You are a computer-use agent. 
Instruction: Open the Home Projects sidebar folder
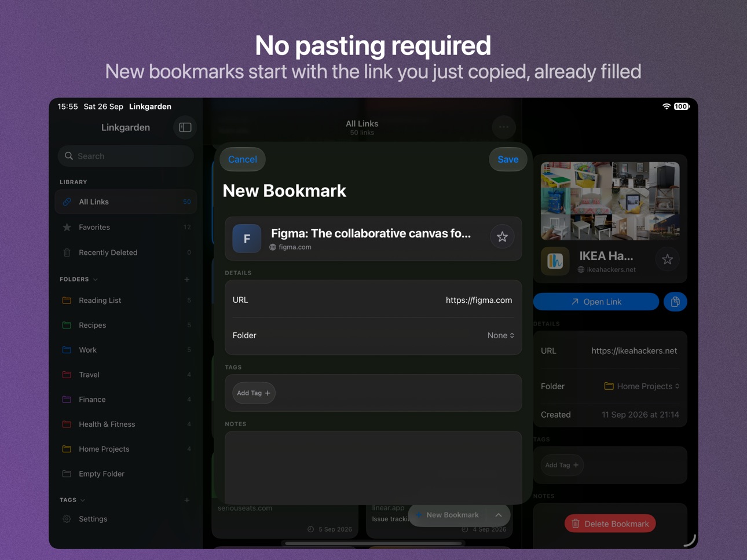tap(126, 449)
